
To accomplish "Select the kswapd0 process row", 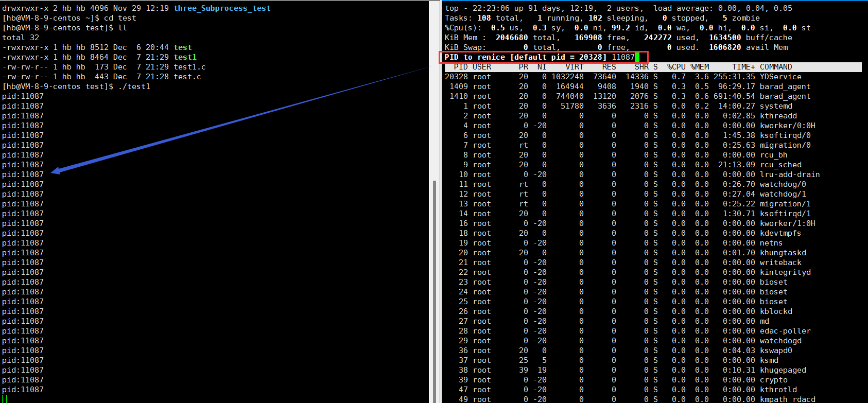I will click(653, 351).
